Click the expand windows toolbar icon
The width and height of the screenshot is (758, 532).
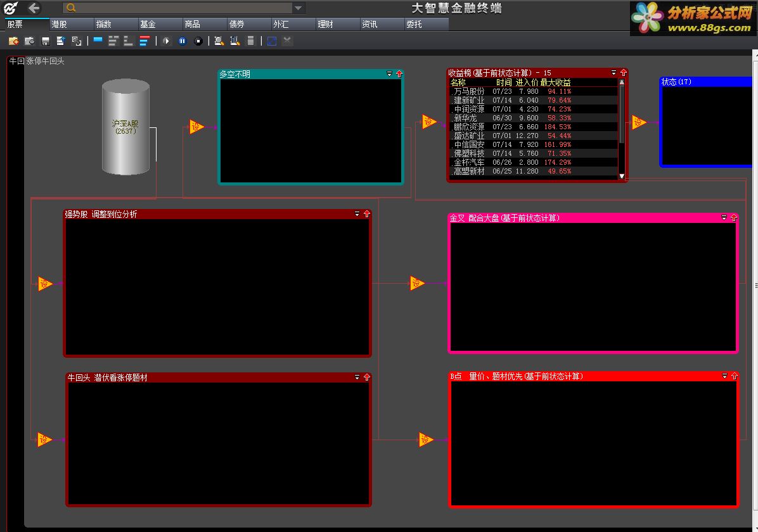pos(77,41)
